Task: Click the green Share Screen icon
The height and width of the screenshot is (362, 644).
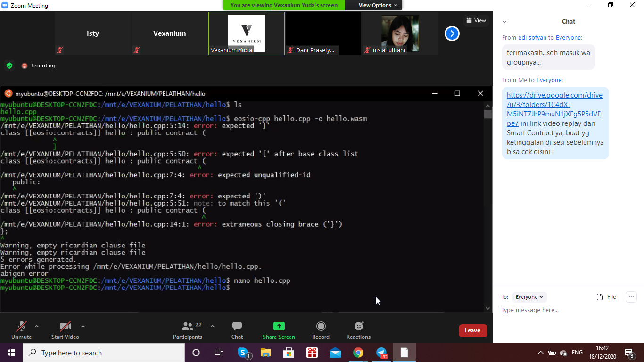Action: [x=279, y=326]
